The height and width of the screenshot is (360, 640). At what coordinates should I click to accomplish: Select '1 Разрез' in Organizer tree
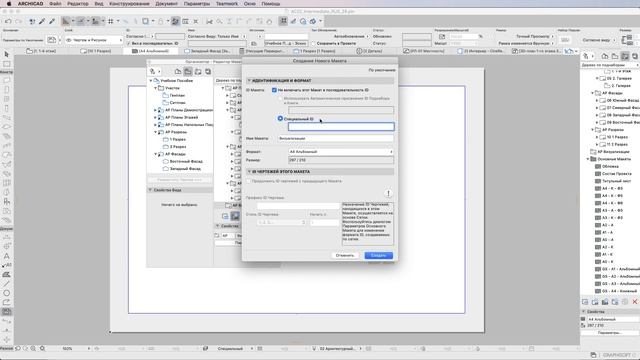178,139
